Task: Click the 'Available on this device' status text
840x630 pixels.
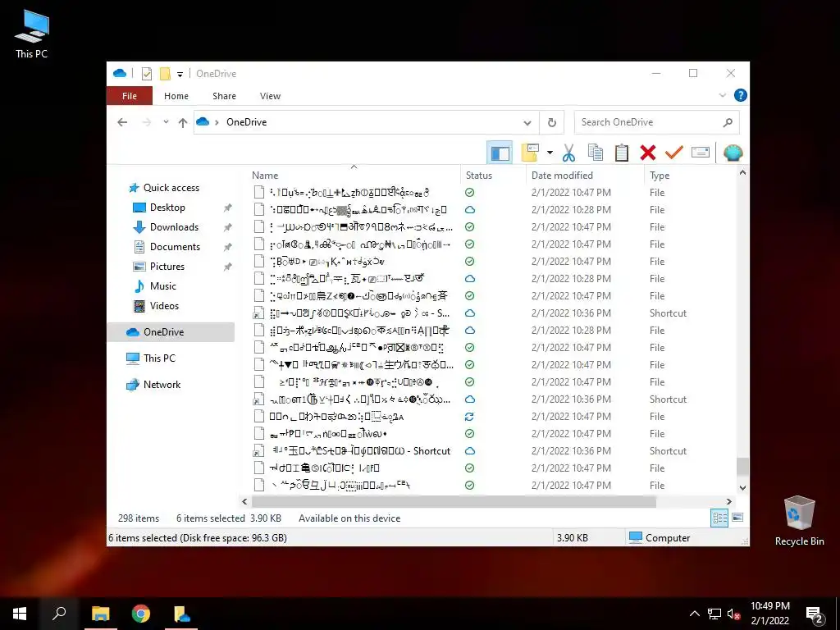Action: tap(349, 518)
